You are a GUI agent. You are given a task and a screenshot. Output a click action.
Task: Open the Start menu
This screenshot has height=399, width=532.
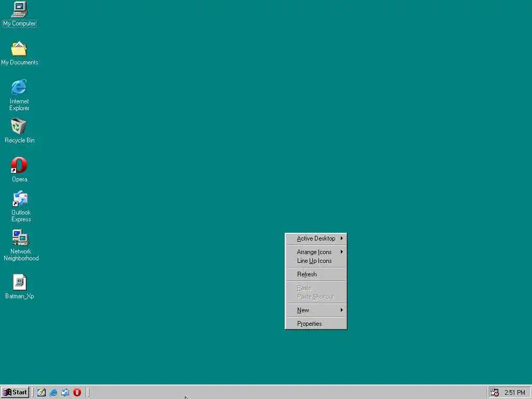point(15,392)
